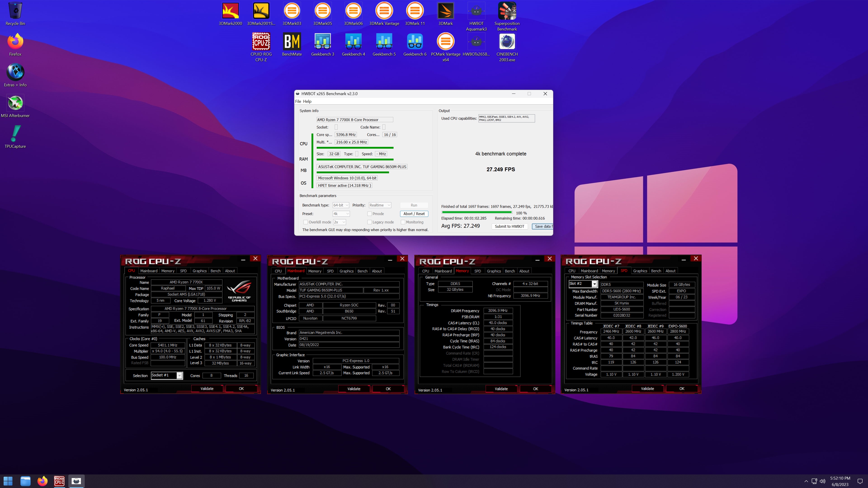The height and width of the screenshot is (488, 868).
Task: Select the Graphics tab in Memory CPU-Z window
Action: coord(494,271)
